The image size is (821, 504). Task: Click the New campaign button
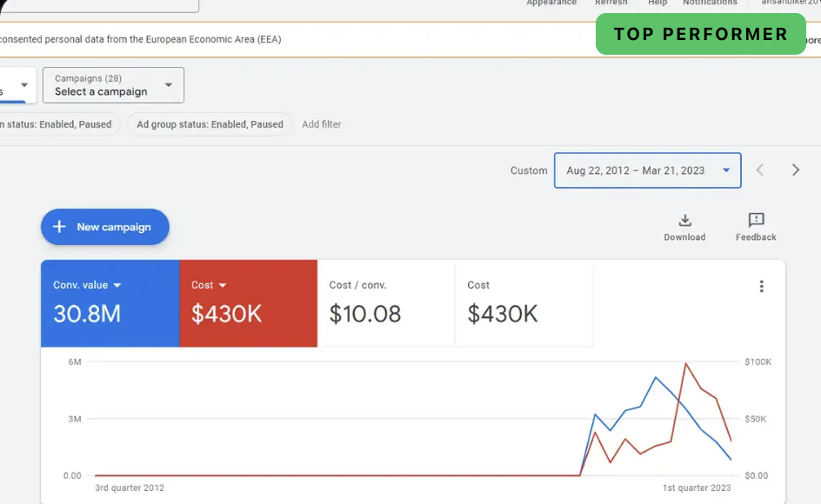[x=105, y=227]
